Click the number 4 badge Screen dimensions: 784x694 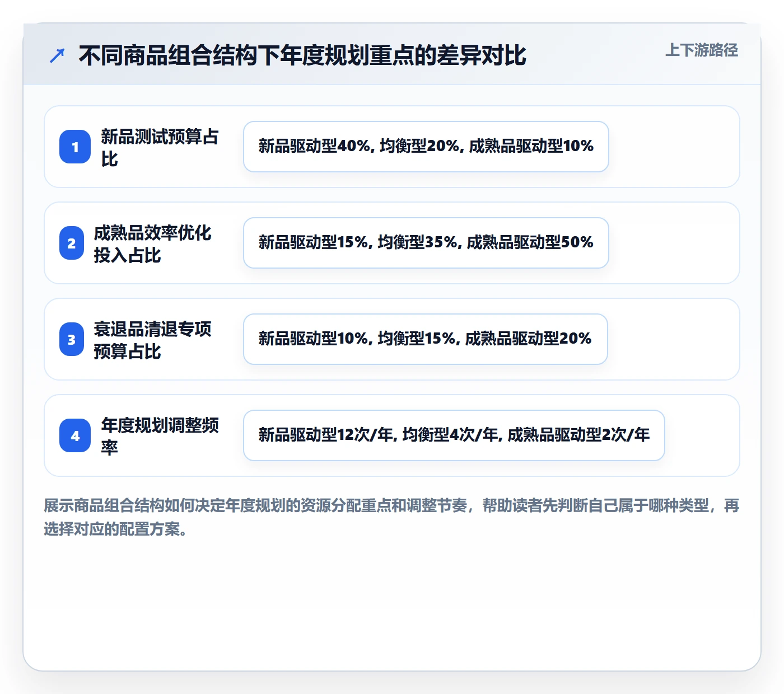75,435
